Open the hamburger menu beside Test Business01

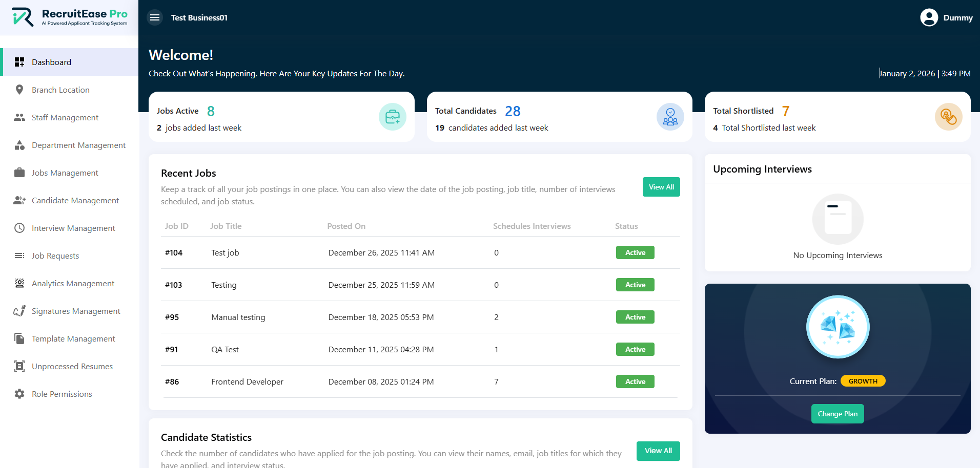(154, 17)
